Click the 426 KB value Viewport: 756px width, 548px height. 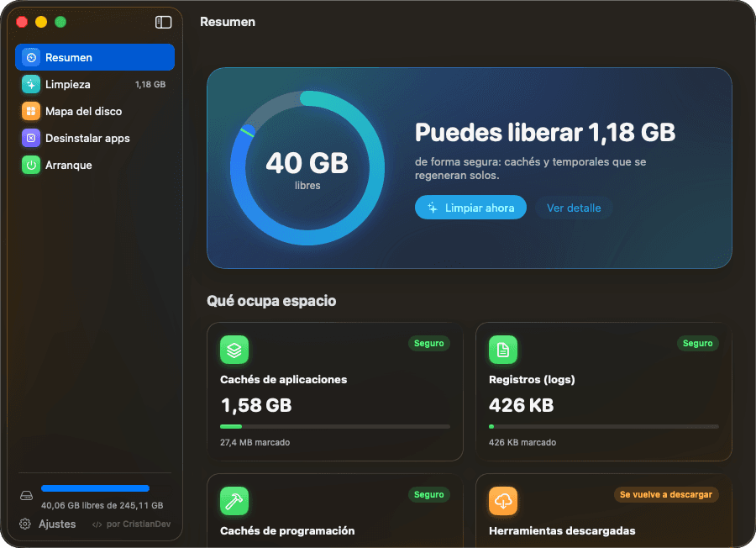click(x=521, y=405)
